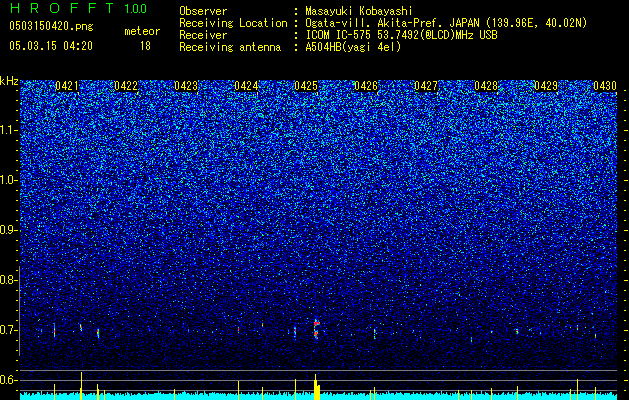Click the meteor count value 18
This screenshot has width=629, height=400.
145,46
